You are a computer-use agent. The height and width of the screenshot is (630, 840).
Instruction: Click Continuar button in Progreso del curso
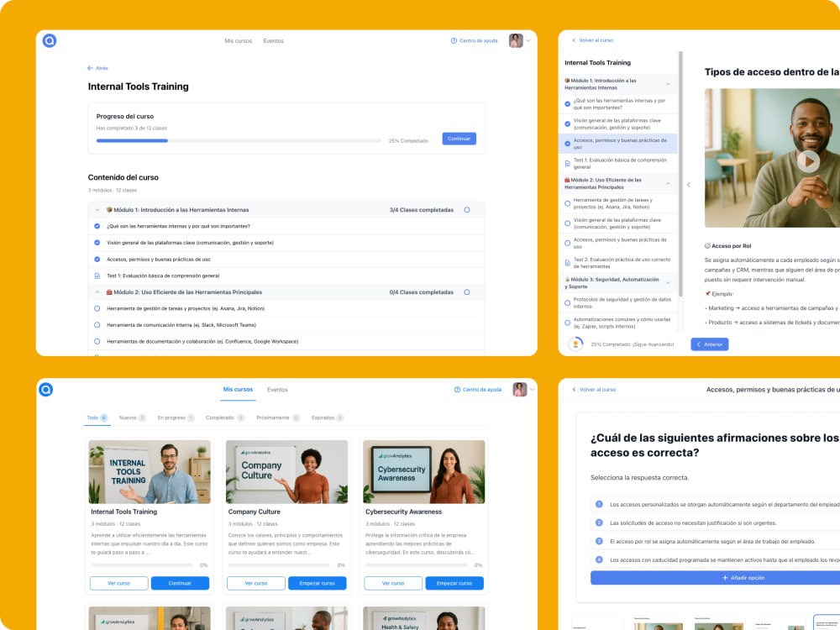coord(459,139)
